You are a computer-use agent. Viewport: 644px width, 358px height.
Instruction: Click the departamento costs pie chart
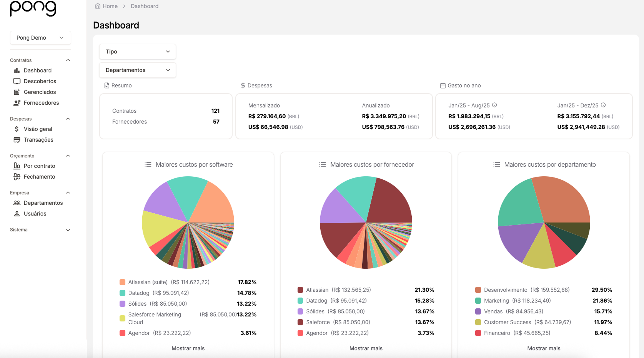pyautogui.click(x=544, y=222)
